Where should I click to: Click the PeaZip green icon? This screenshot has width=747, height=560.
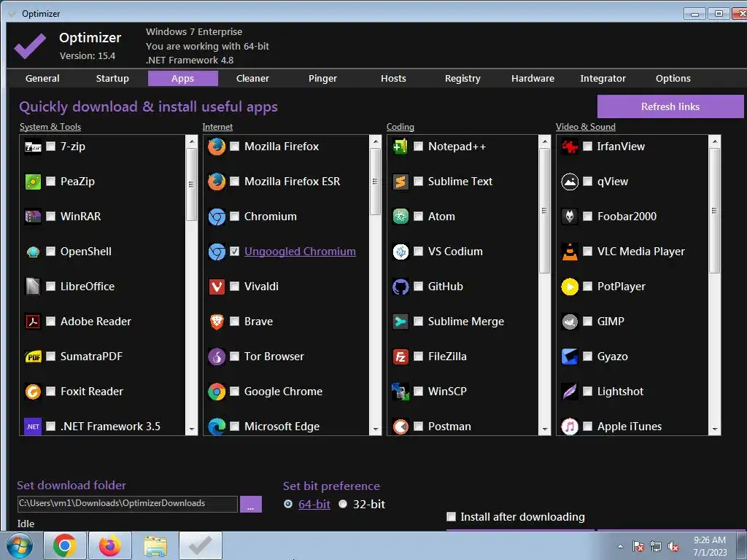tap(33, 182)
